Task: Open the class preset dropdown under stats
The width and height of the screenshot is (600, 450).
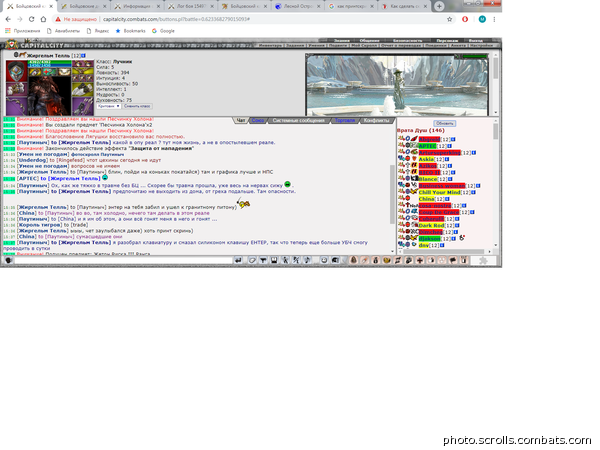Action: (x=109, y=106)
